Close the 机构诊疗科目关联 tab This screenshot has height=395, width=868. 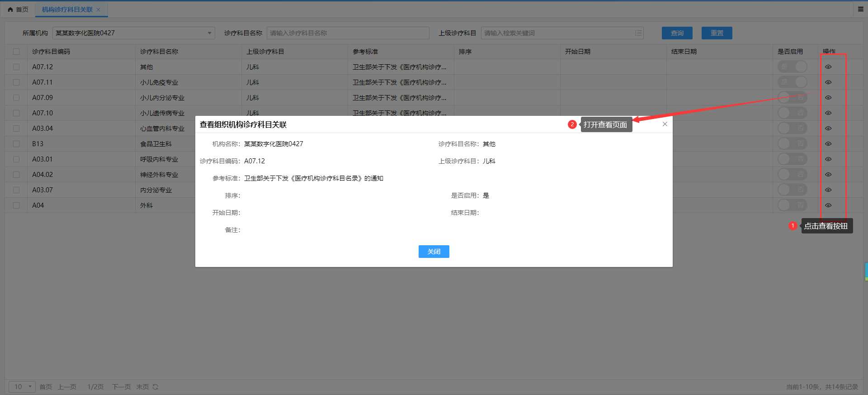point(98,10)
